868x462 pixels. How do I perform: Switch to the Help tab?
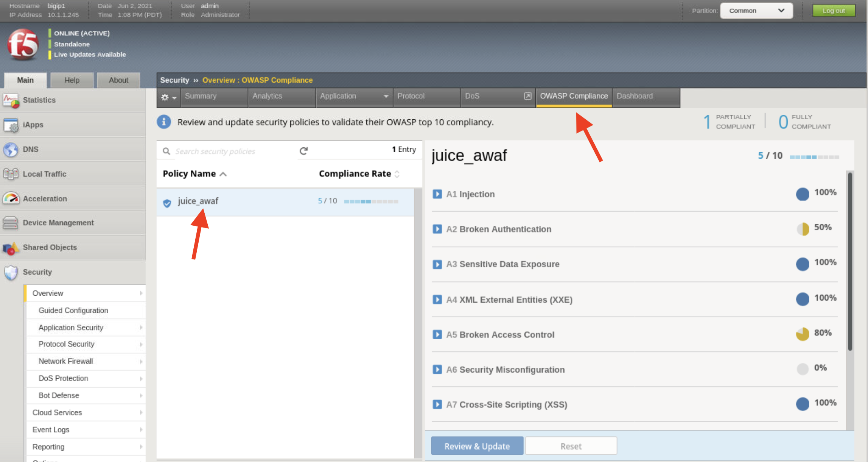(72, 80)
